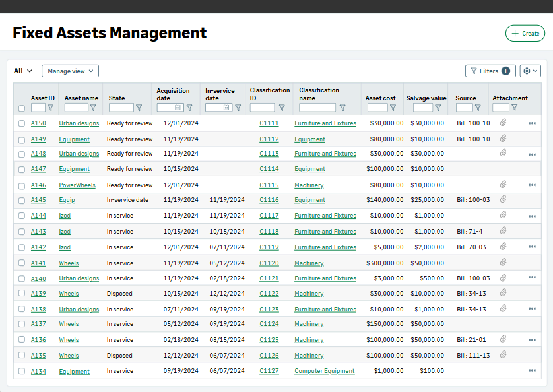
Task: Click the Create button
Action: click(x=525, y=33)
